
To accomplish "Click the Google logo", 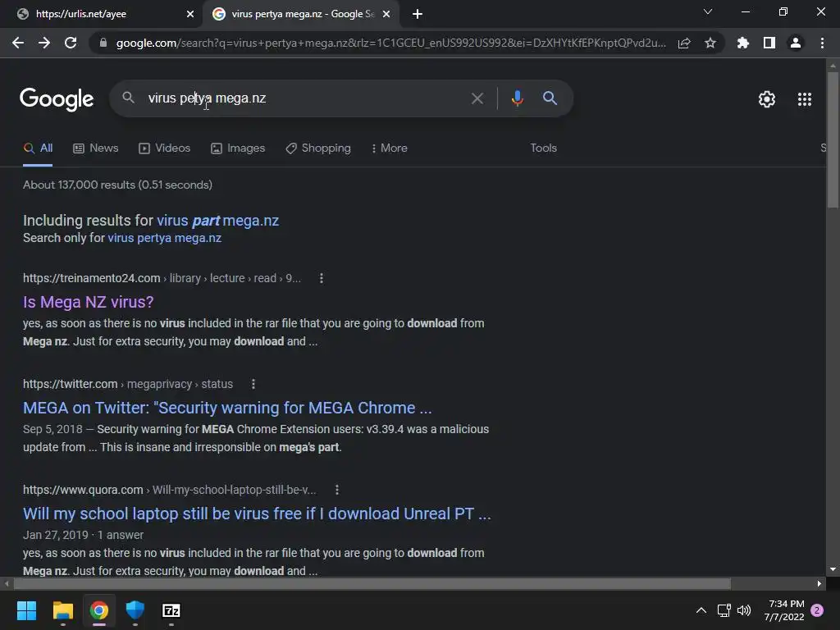I will (57, 99).
